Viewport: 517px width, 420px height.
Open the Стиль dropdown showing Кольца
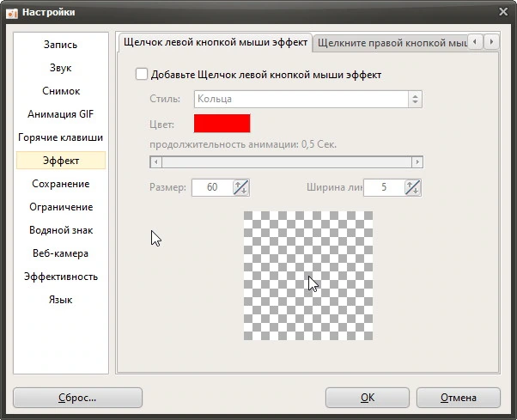coord(308,99)
